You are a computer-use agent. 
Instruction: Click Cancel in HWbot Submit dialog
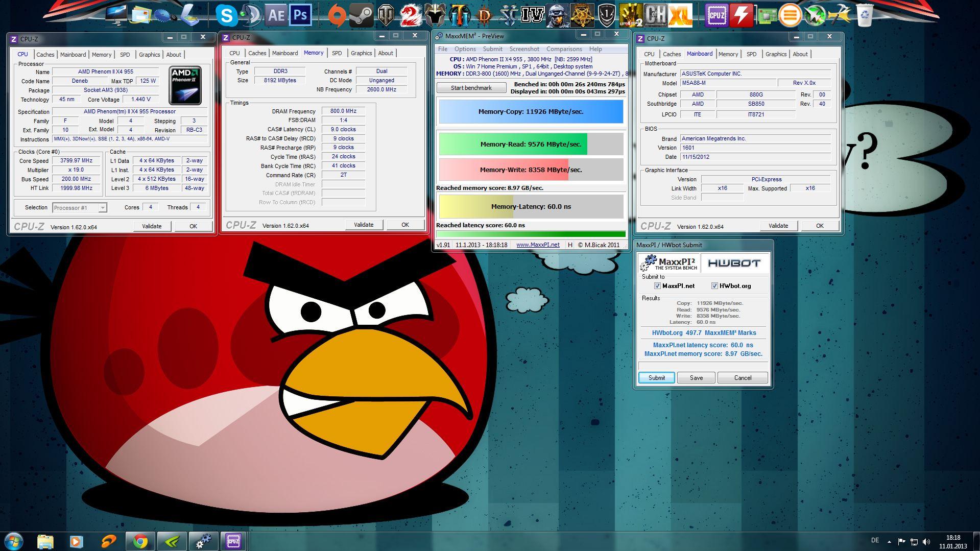point(743,378)
